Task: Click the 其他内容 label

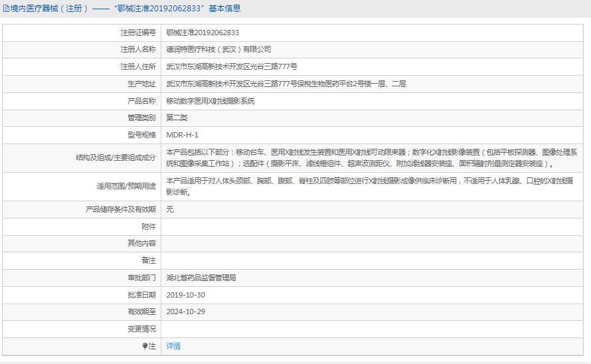Action: point(141,243)
